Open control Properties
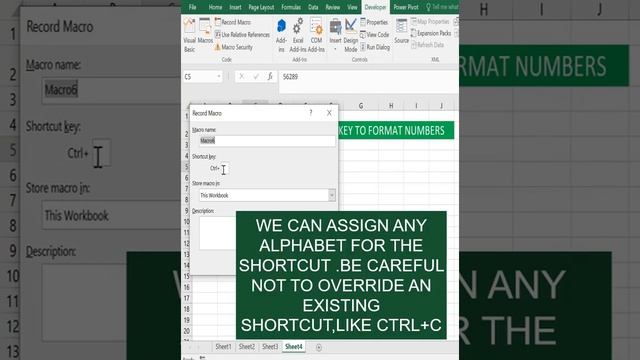 coord(374,22)
